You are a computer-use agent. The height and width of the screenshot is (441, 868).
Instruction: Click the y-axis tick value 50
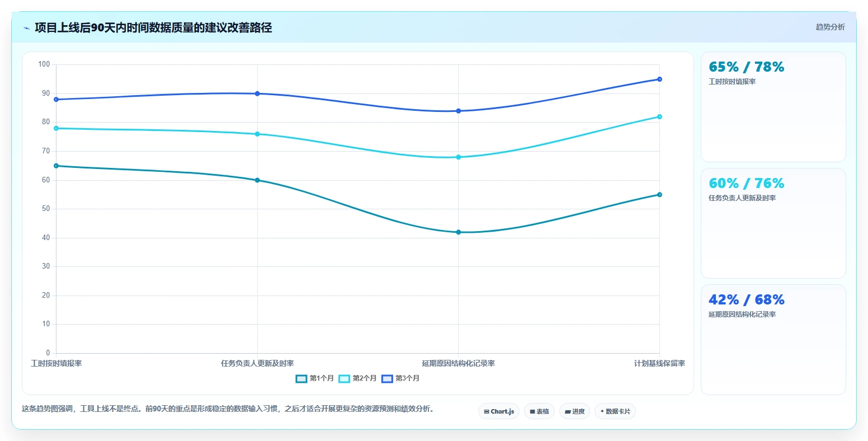click(x=46, y=209)
